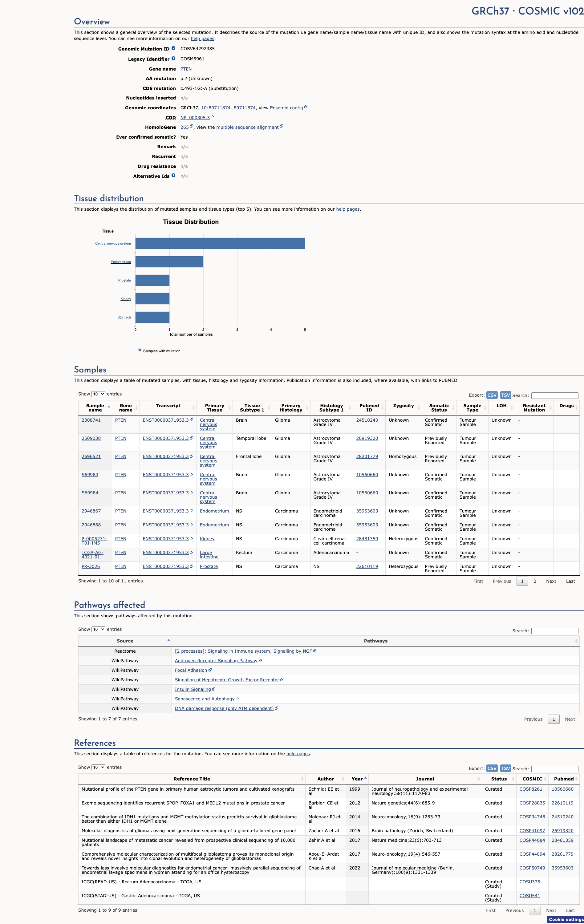Open sample TCGA-AG-4021-01 link

tap(92, 554)
